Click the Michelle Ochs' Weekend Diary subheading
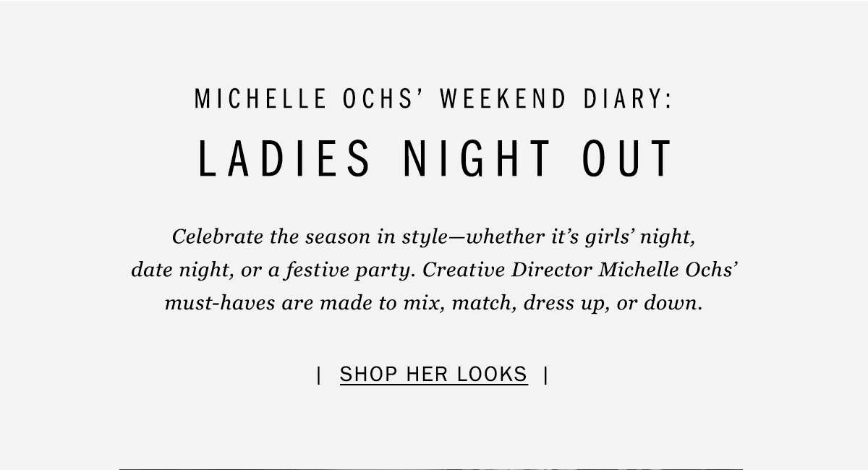The width and height of the screenshot is (868, 470). pyautogui.click(x=433, y=100)
